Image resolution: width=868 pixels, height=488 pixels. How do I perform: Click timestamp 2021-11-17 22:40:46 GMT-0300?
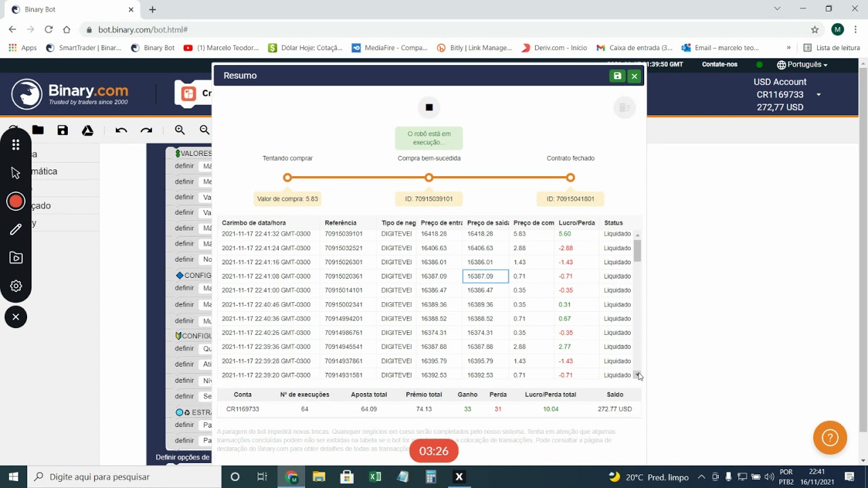point(266,304)
